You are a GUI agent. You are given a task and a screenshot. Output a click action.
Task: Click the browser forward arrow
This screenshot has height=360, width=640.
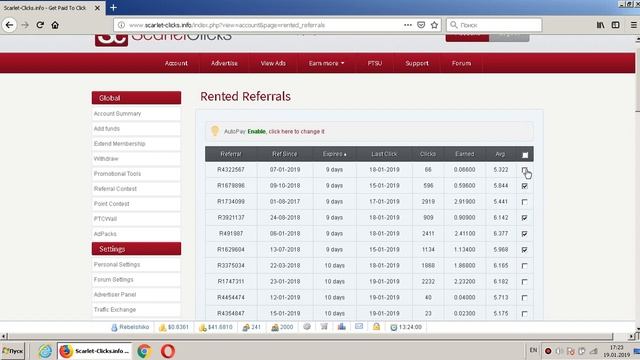point(25,25)
